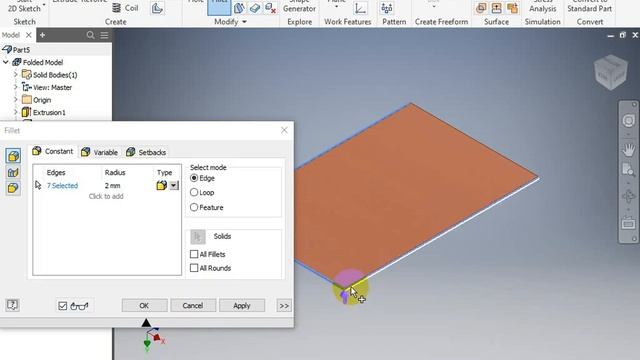Expand the Origin folder node
This screenshot has height=360, width=640.
(x=16, y=100)
